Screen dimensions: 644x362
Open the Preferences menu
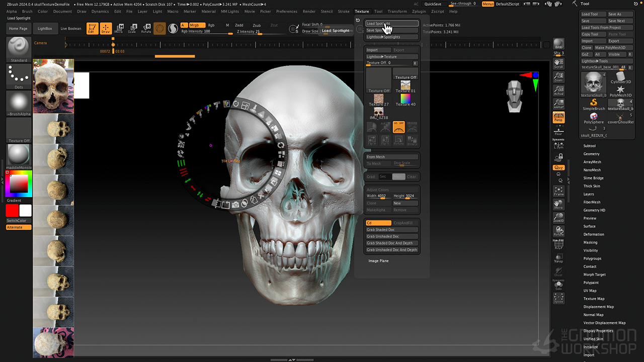tap(287, 11)
